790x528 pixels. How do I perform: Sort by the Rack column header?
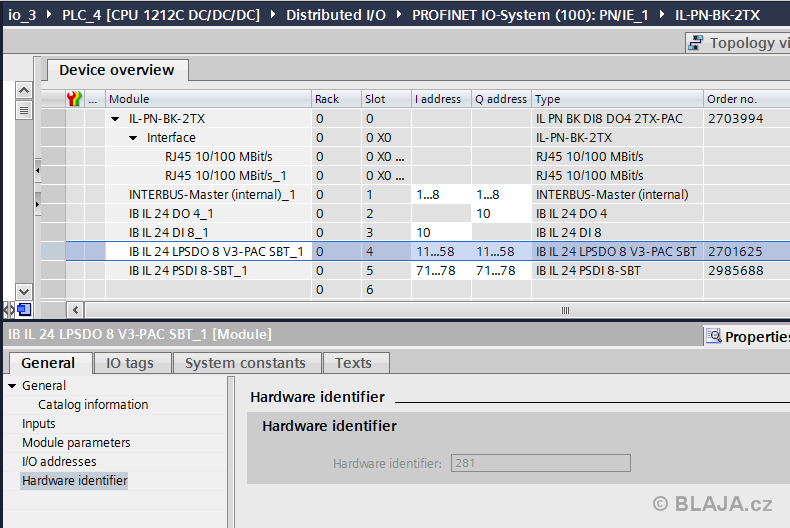(337, 99)
